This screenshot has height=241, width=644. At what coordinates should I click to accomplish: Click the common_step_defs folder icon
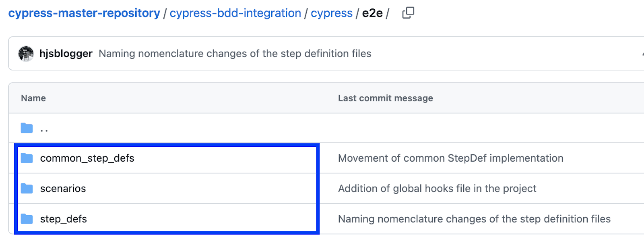coord(27,158)
